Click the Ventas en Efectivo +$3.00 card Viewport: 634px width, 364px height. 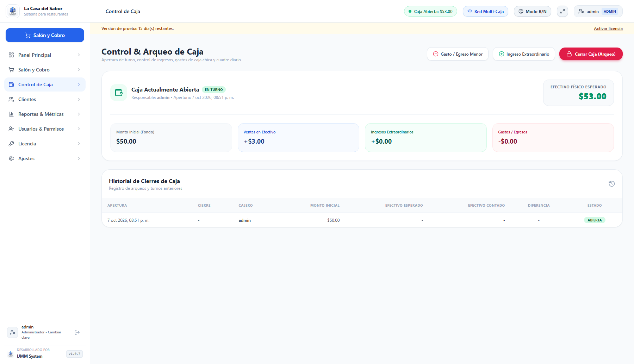[x=298, y=138]
